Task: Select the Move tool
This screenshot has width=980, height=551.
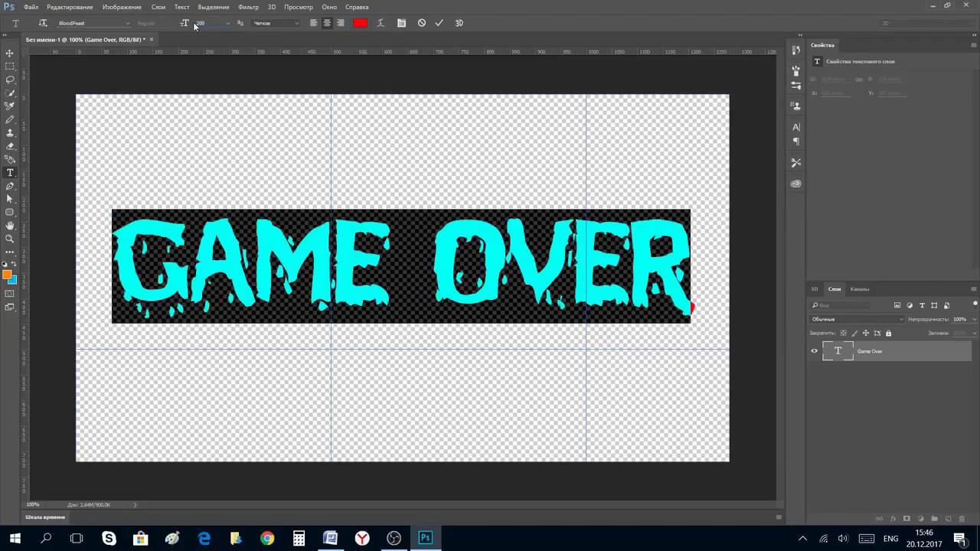Action: click(x=10, y=53)
